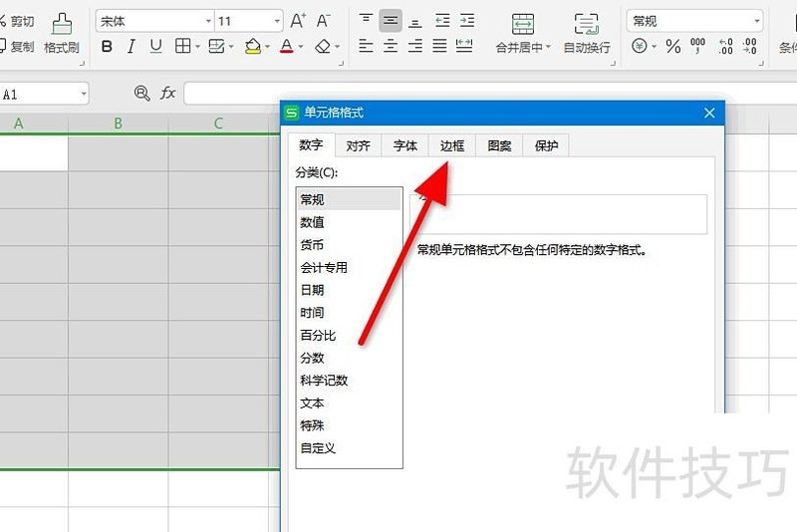Apply thousands separator format
The width and height of the screenshot is (797, 532).
(697, 46)
